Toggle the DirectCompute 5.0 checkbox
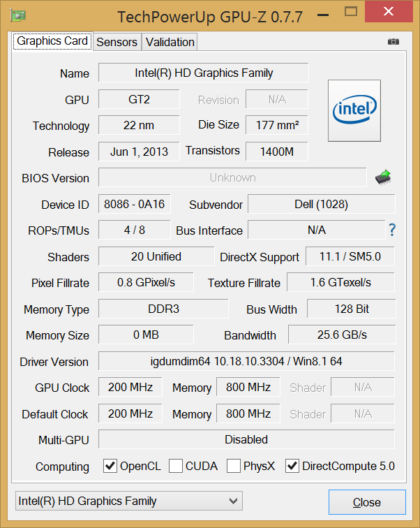This screenshot has height=528, width=420. [x=292, y=466]
